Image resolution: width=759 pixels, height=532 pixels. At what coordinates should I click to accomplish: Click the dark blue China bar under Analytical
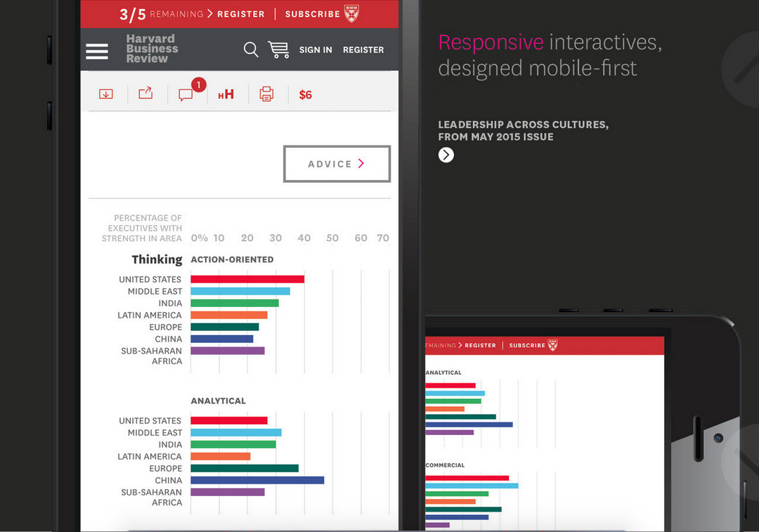click(x=257, y=480)
